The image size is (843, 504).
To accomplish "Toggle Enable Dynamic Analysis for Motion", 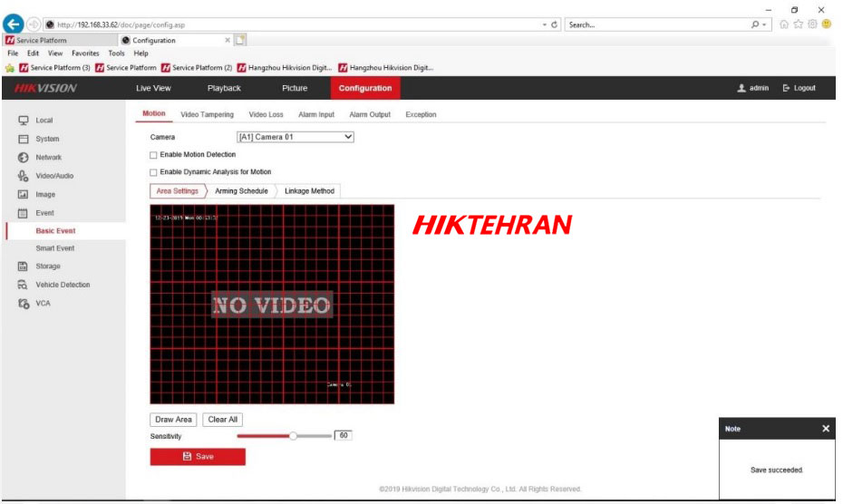I will [x=154, y=172].
